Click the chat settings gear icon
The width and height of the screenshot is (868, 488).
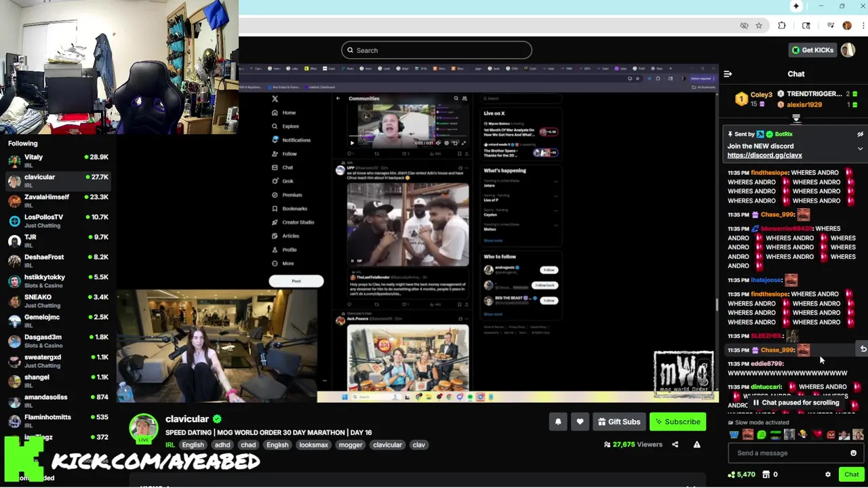coord(828,474)
